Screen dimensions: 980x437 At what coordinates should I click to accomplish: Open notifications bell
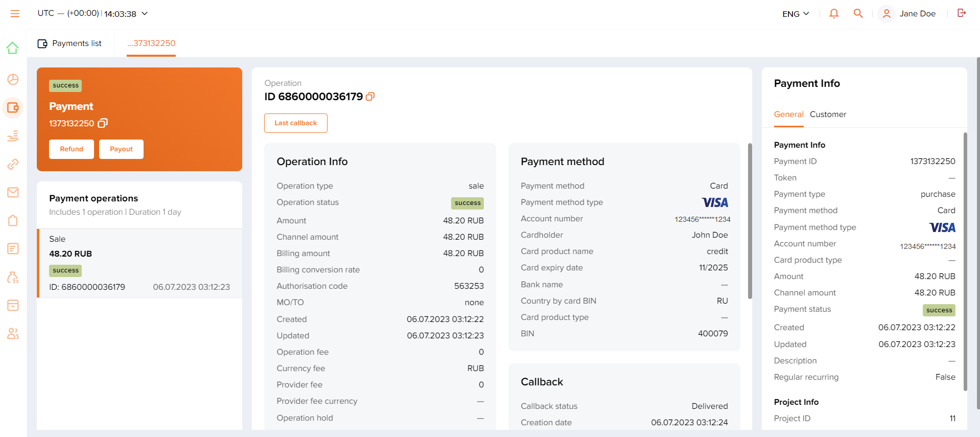tap(834, 14)
